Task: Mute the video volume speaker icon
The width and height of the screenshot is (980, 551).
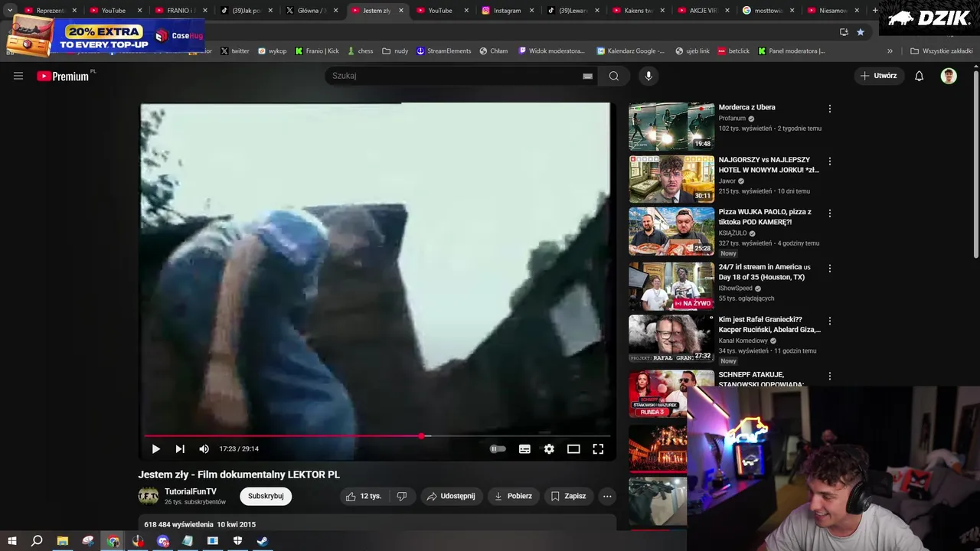Action: coord(204,449)
